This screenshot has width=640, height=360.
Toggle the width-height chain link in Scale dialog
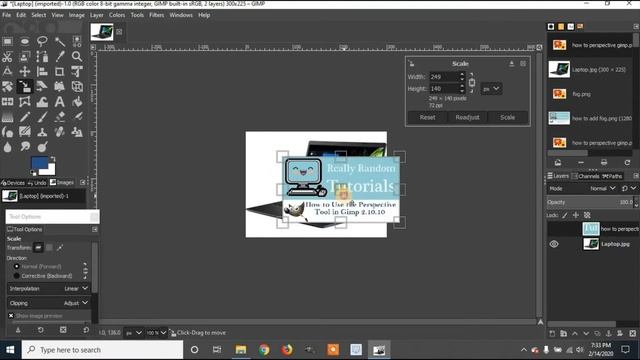(x=472, y=82)
